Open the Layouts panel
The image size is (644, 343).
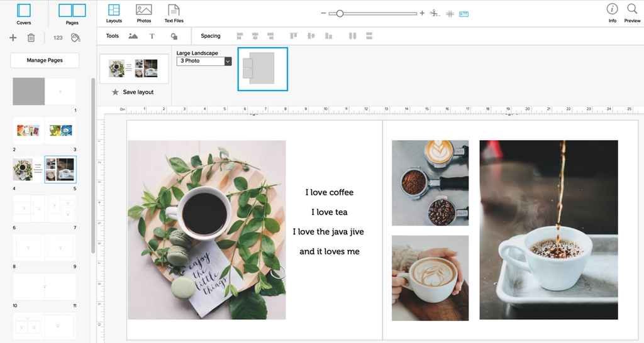(114, 14)
